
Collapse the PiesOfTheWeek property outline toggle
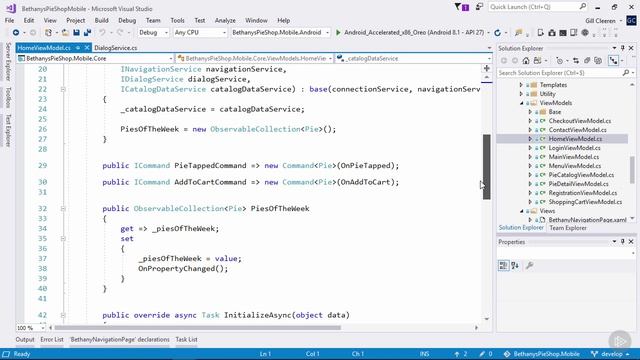(x=63, y=209)
